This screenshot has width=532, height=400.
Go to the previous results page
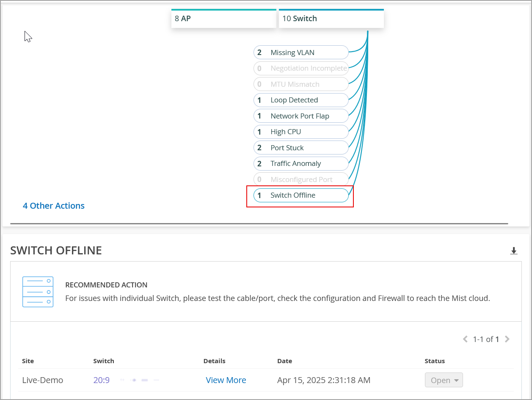click(x=465, y=339)
